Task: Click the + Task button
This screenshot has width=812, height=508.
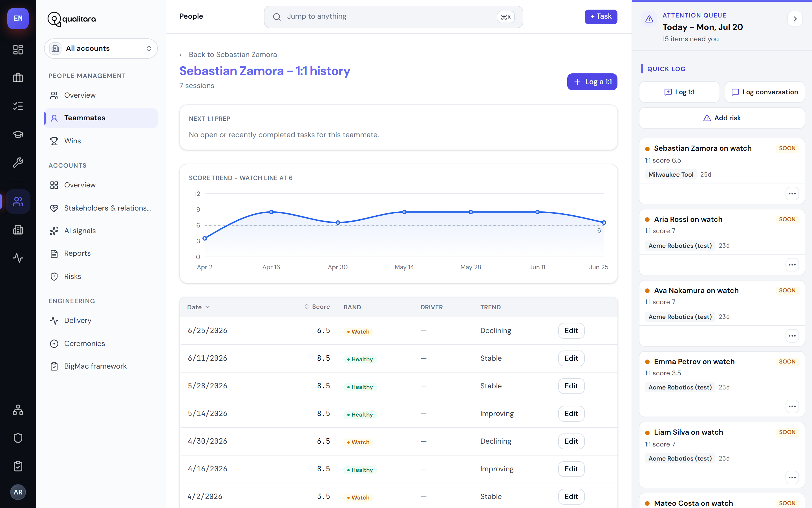Action: click(x=601, y=17)
